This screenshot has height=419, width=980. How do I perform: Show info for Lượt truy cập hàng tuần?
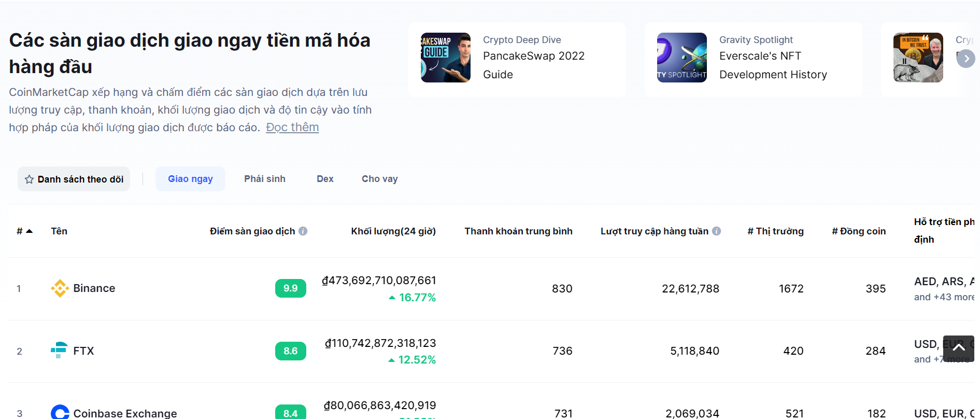pos(717,231)
